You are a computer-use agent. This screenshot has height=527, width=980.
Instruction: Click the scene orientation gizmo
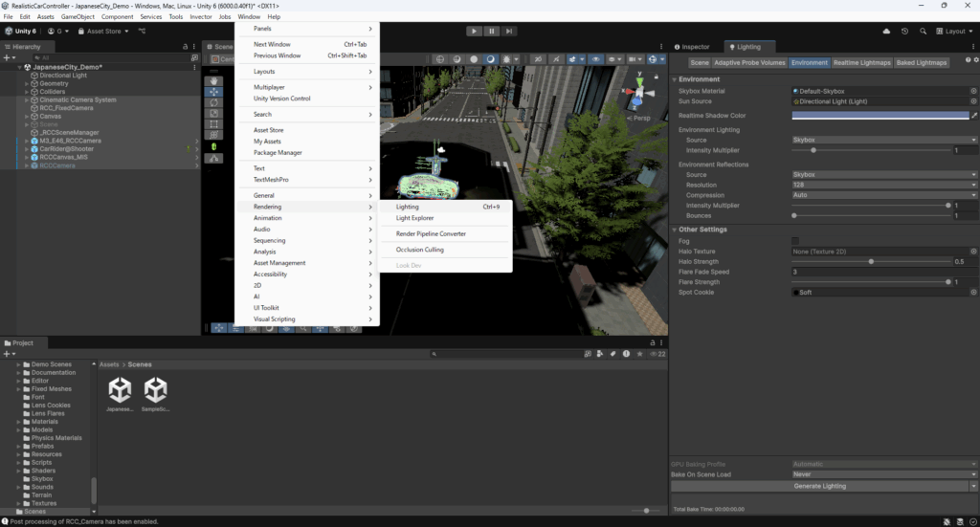(x=638, y=93)
